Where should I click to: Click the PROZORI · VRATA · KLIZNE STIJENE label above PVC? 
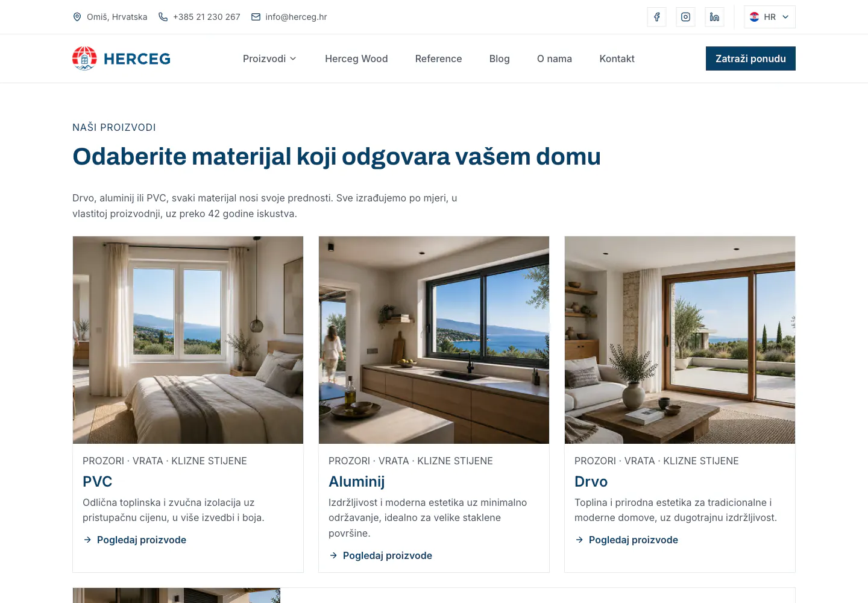165,461
